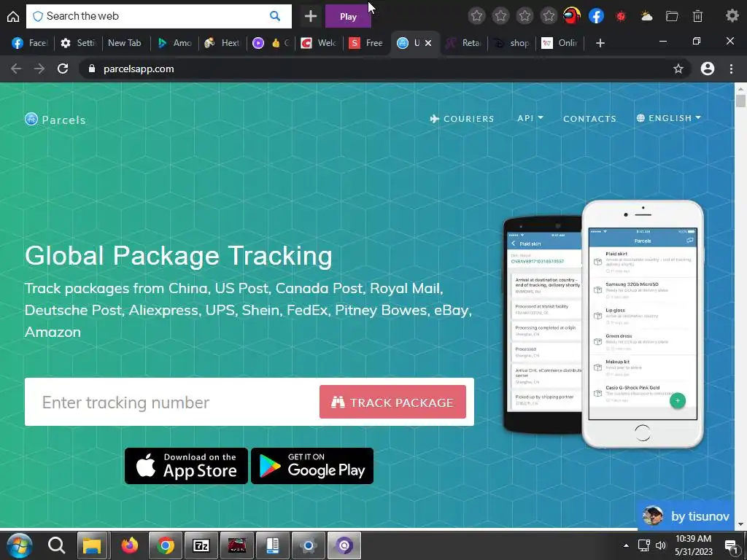Reload the parcelsapp.com page
The image size is (747, 560).
click(63, 69)
